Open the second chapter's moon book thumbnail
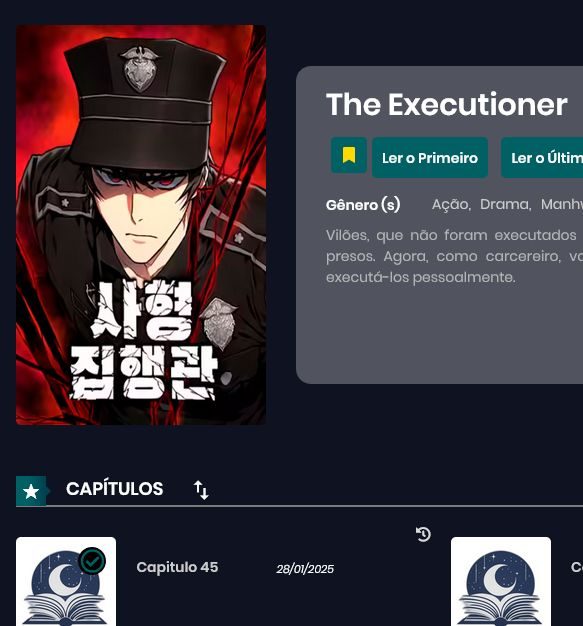 [x=501, y=581]
